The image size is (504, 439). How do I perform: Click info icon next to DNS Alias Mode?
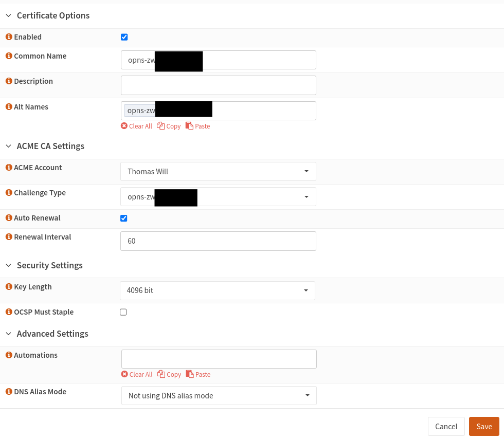(9, 392)
